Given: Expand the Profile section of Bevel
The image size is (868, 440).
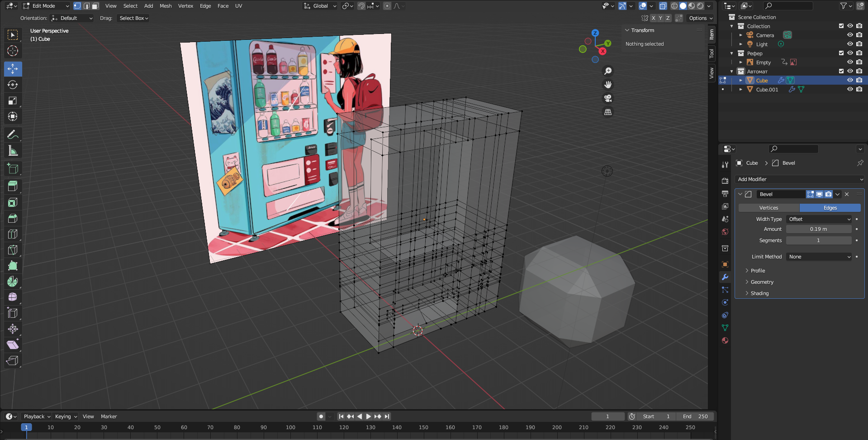Looking at the screenshot, I should [x=758, y=271].
